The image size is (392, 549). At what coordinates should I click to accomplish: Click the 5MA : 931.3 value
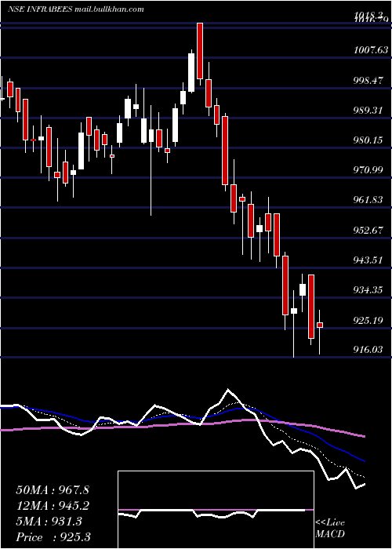coord(49,522)
